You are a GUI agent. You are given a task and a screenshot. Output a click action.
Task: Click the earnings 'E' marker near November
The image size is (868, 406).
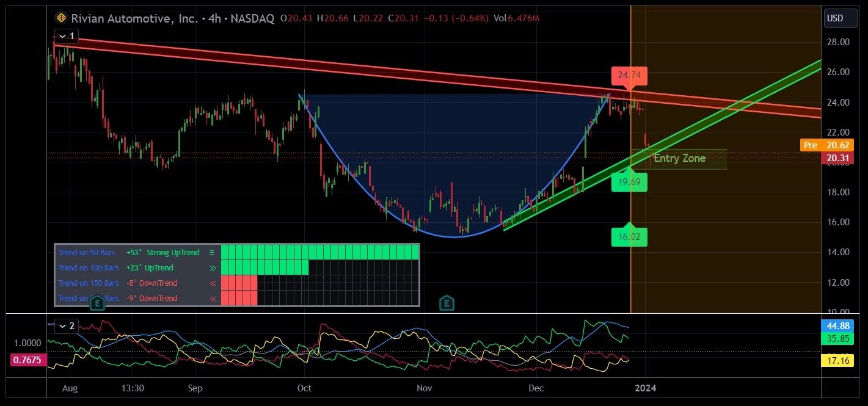[x=447, y=303]
